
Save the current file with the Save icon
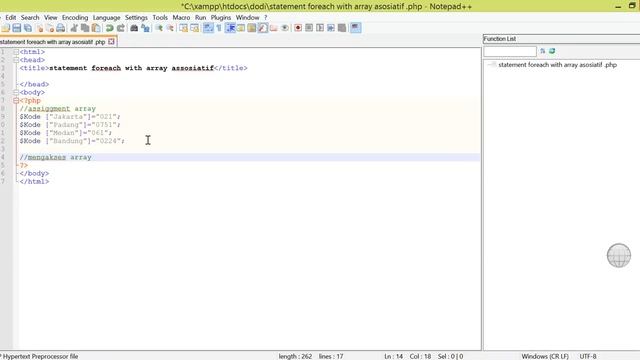pyautogui.click(x=17, y=28)
